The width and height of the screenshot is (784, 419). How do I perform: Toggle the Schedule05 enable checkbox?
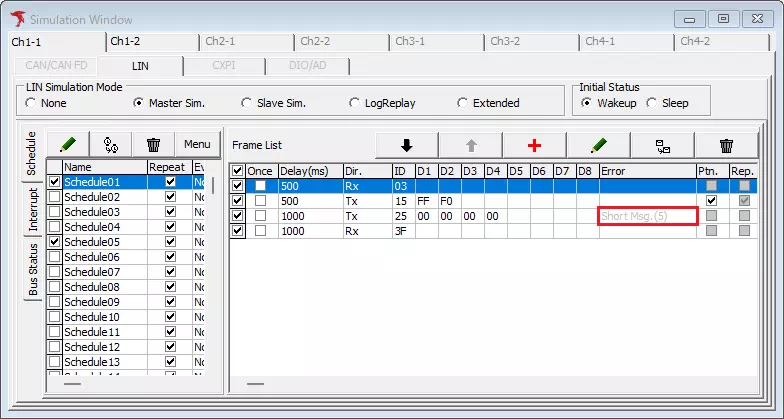(x=54, y=242)
